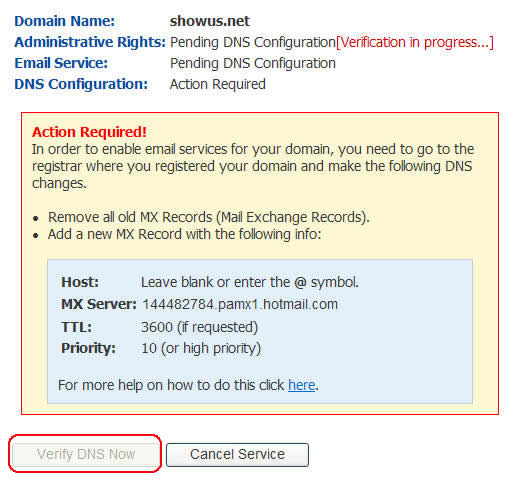Screen dimensions: 508x480
Task: Click the 'Add a new MX Record' bullet
Action: [184, 234]
